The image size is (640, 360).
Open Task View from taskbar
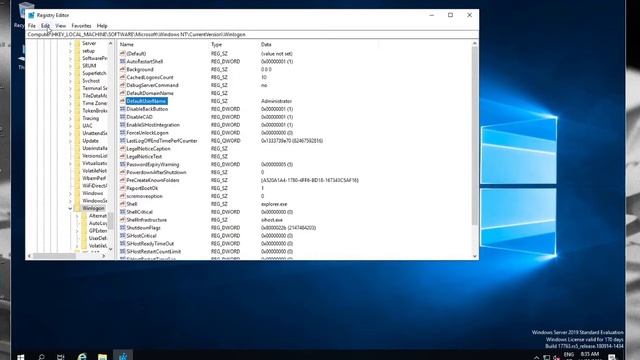click(61, 357)
